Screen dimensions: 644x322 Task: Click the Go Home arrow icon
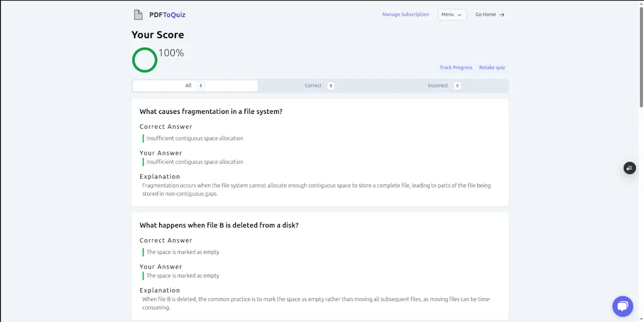(x=502, y=15)
